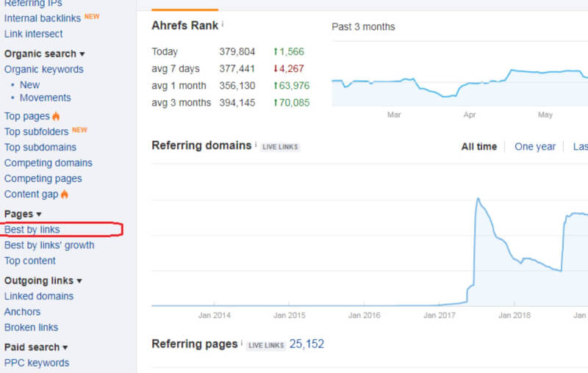Switch chart range to One year
588x373 pixels.
click(x=535, y=146)
